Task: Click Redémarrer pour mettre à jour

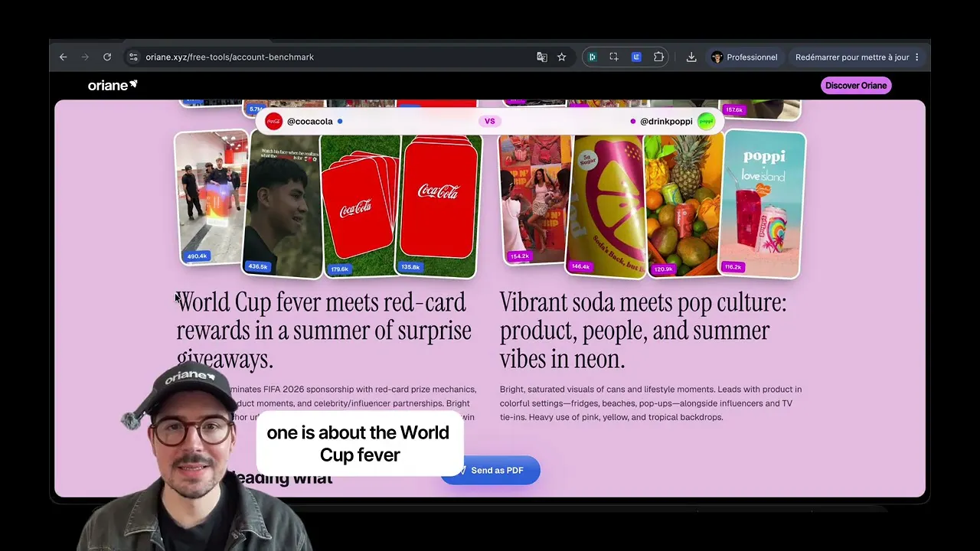Action: 857,57
